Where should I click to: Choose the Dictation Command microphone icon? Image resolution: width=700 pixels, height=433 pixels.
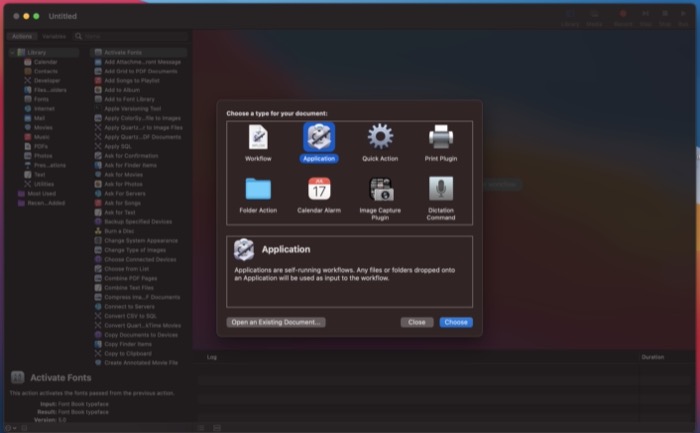coord(441,188)
